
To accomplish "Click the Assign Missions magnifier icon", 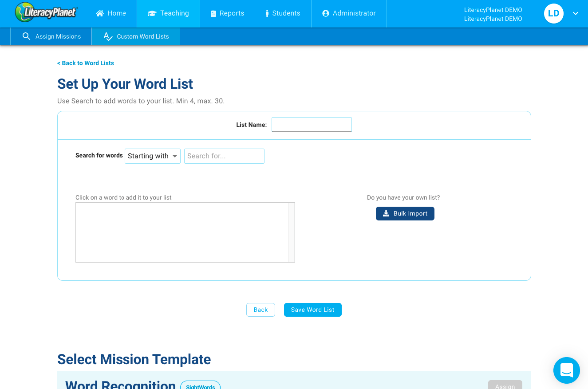I will 26,36.
